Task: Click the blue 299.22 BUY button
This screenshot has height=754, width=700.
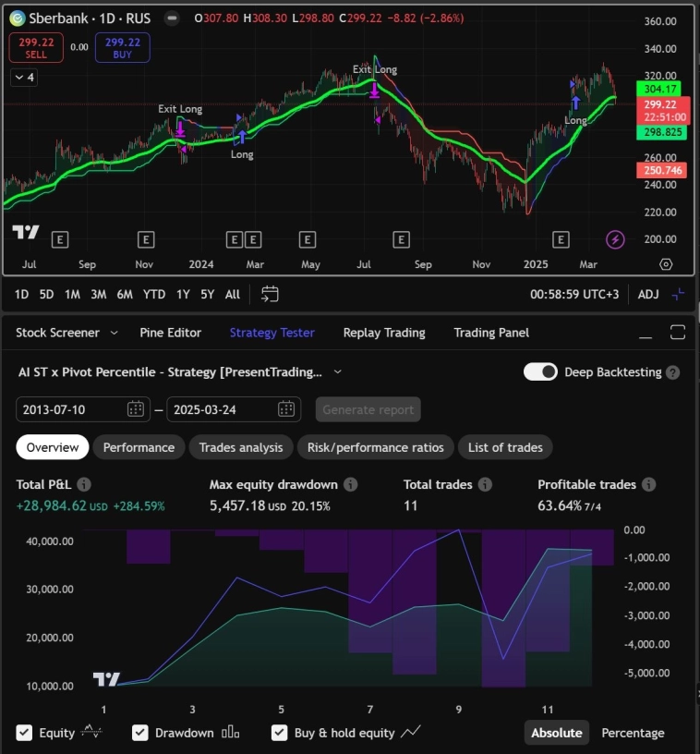Action: pyautogui.click(x=123, y=48)
